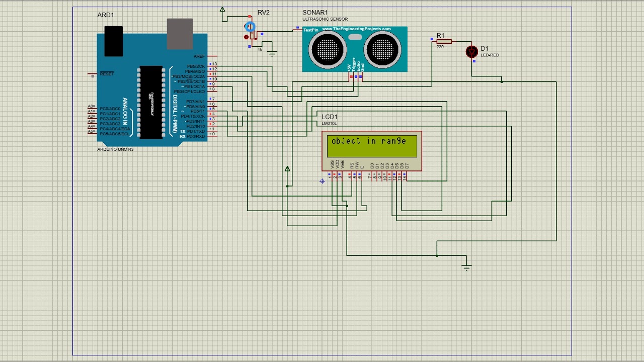The image size is (644, 362).
Task: Click the 1k potentiometer value label
Action: click(260, 50)
